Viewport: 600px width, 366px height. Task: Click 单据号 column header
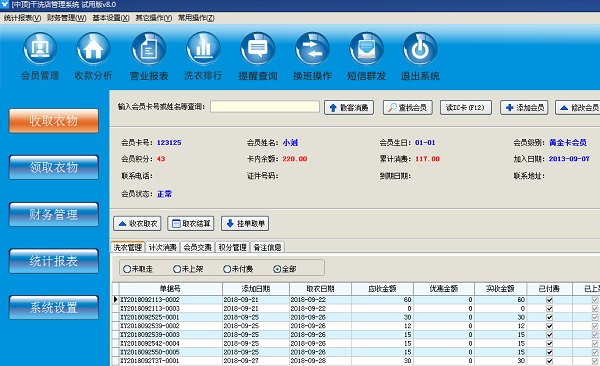click(x=170, y=289)
